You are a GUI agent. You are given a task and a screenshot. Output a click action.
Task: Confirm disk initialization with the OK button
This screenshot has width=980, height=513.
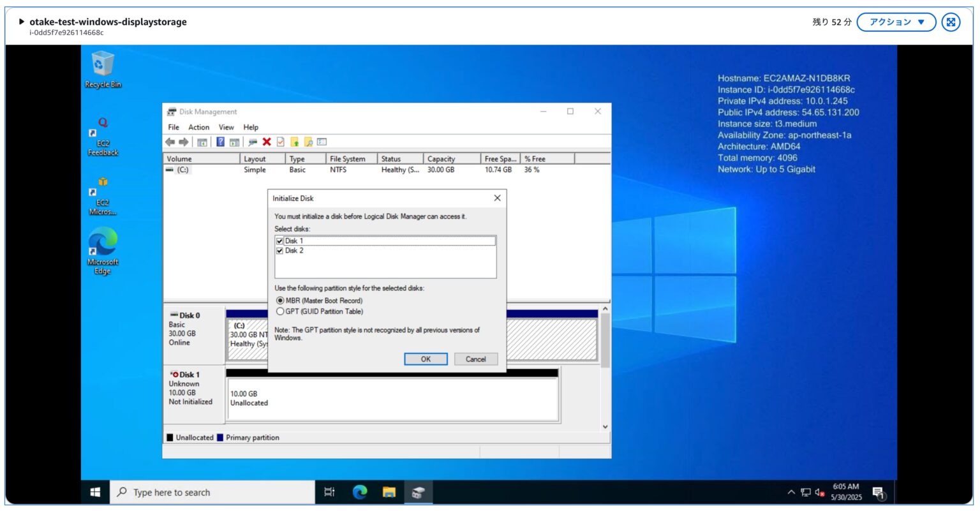click(x=426, y=359)
